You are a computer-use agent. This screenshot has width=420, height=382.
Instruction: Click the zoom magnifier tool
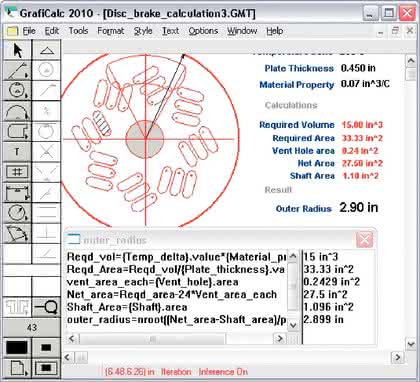(47, 307)
